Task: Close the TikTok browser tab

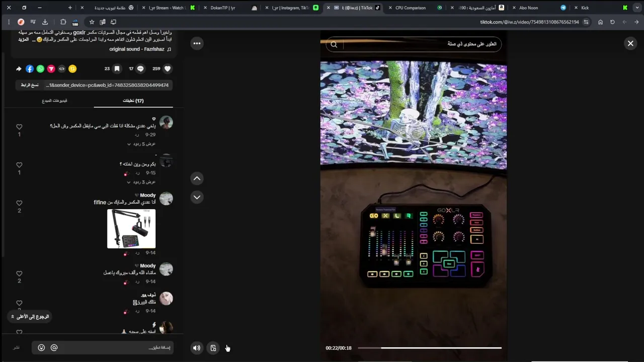Action: (329, 8)
